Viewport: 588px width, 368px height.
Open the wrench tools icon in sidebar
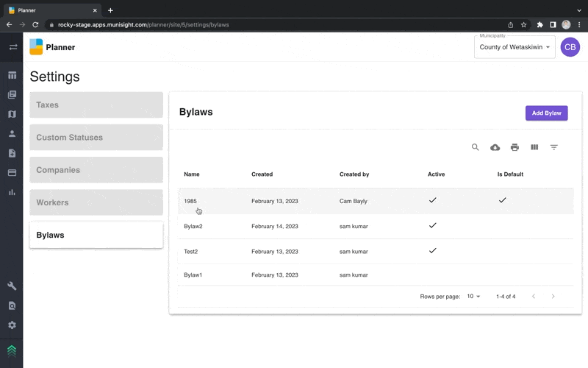click(12, 286)
